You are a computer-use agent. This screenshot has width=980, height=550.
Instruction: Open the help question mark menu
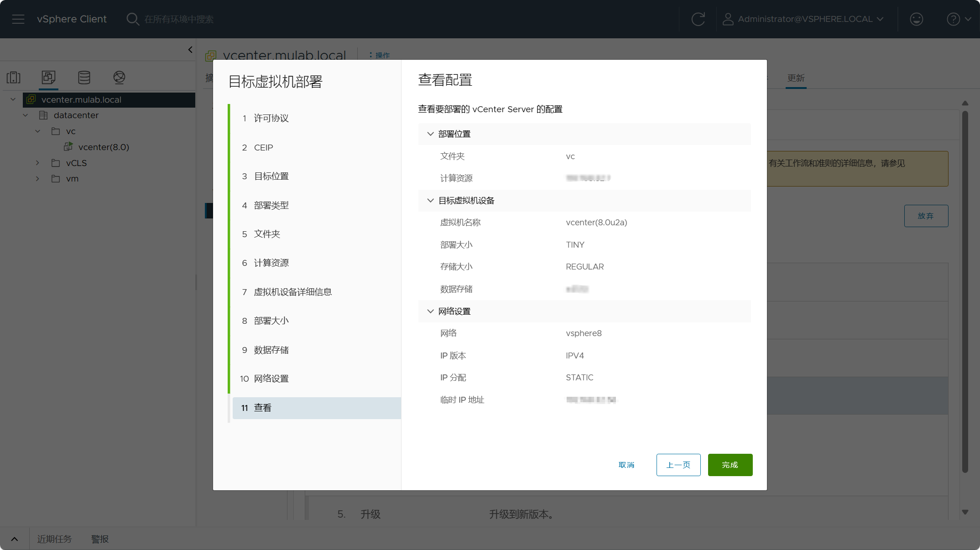(959, 19)
